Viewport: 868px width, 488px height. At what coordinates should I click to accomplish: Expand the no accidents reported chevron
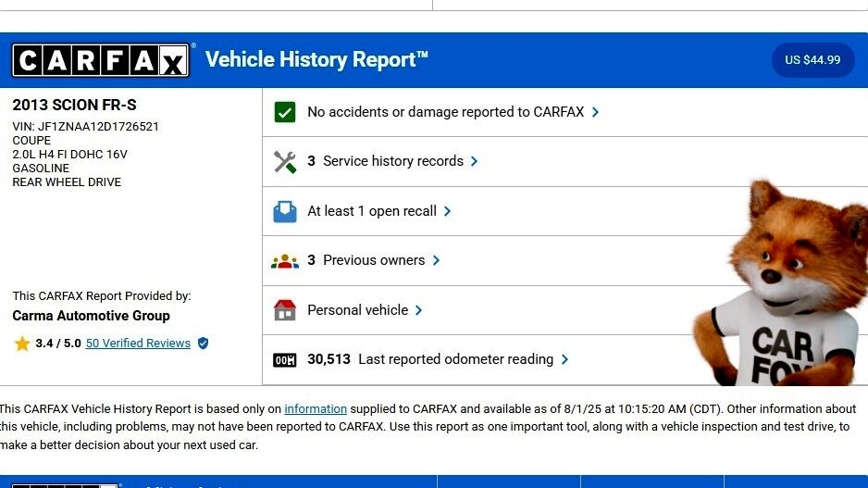pos(595,112)
